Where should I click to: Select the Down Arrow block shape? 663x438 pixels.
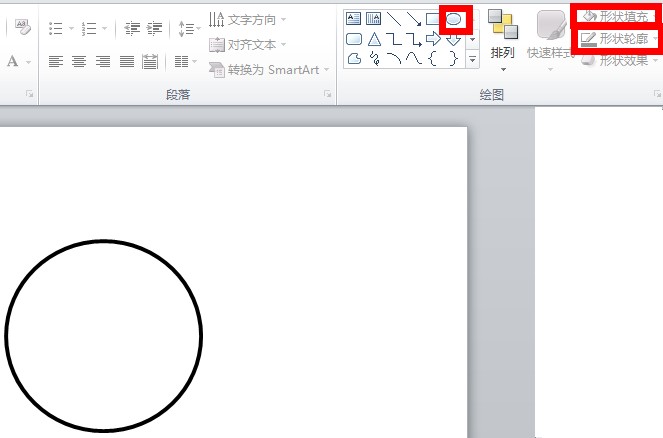coord(454,41)
